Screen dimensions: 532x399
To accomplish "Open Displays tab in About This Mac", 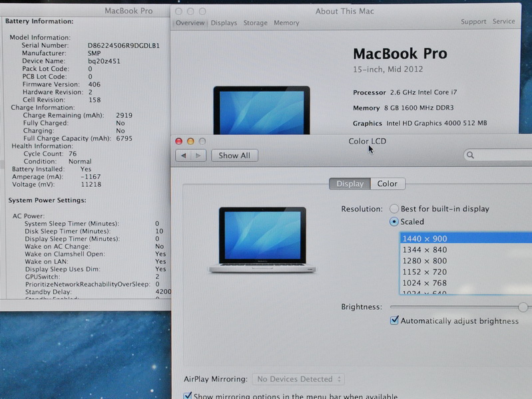I will click(x=224, y=23).
